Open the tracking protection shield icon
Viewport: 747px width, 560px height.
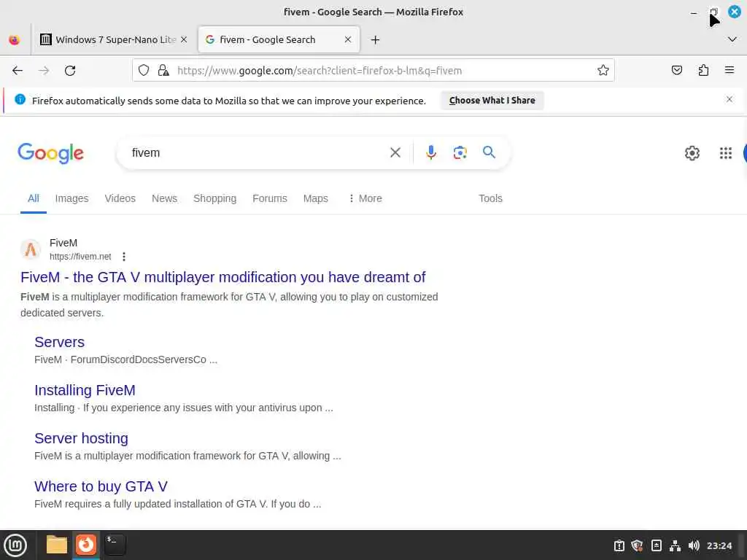coord(144,71)
